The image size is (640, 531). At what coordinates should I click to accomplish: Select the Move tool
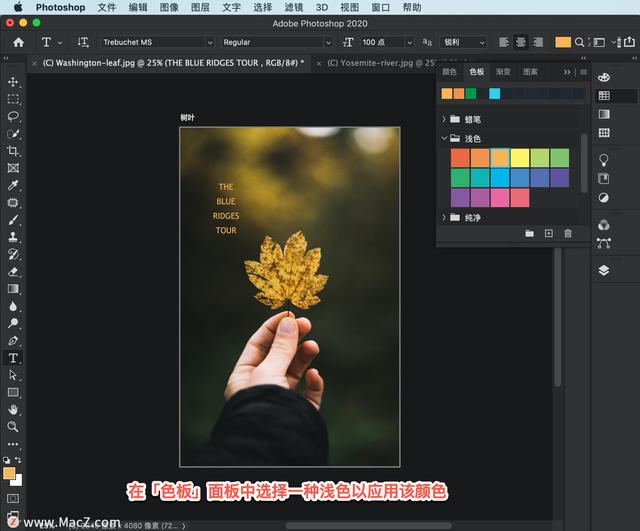[13, 82]
